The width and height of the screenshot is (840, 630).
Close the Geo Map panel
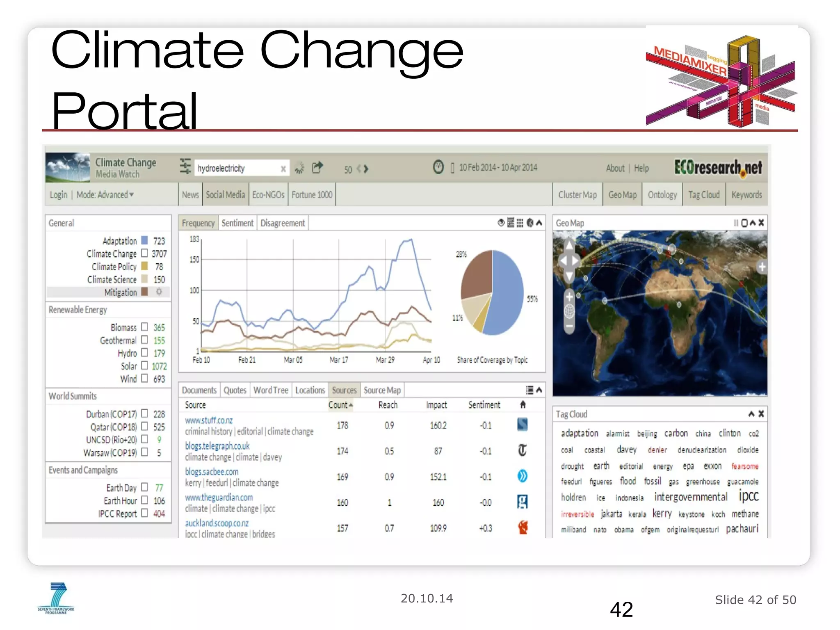click(761, 223)
